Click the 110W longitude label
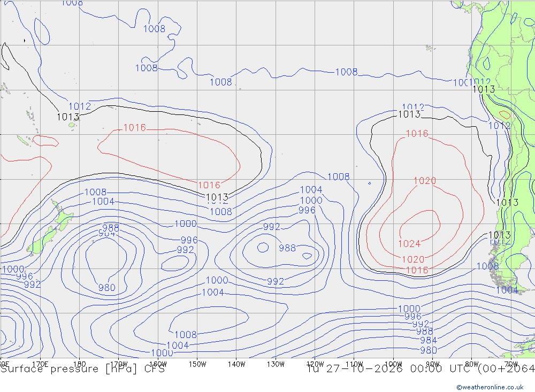Image resolution: width=535 pixels, height=392 pixels. (x=354, y=364)
